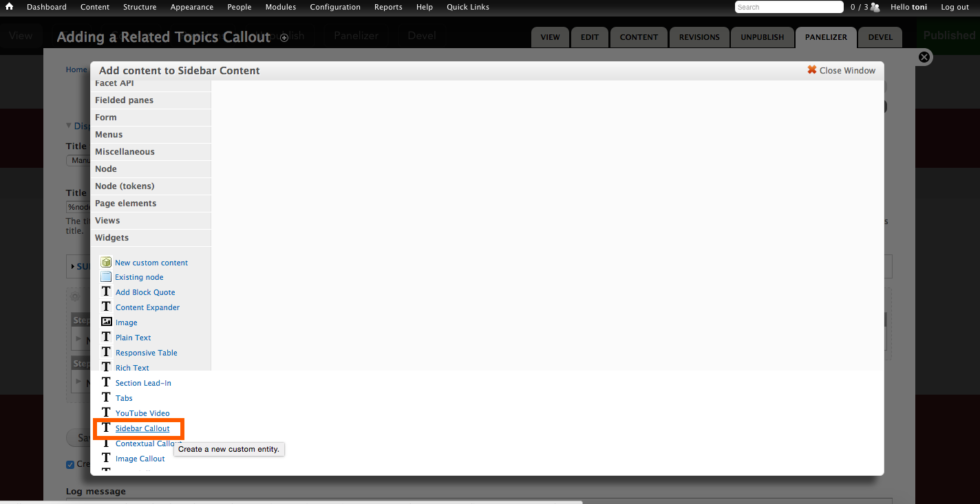Open the People menu
The height and width of the screenshot is (504, 980).
click(239, 7)
